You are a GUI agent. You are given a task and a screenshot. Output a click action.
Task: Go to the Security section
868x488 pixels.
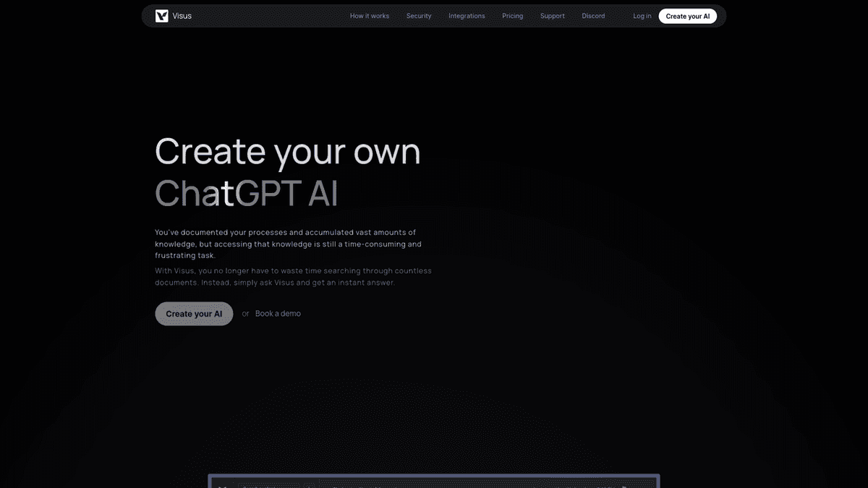419,16
